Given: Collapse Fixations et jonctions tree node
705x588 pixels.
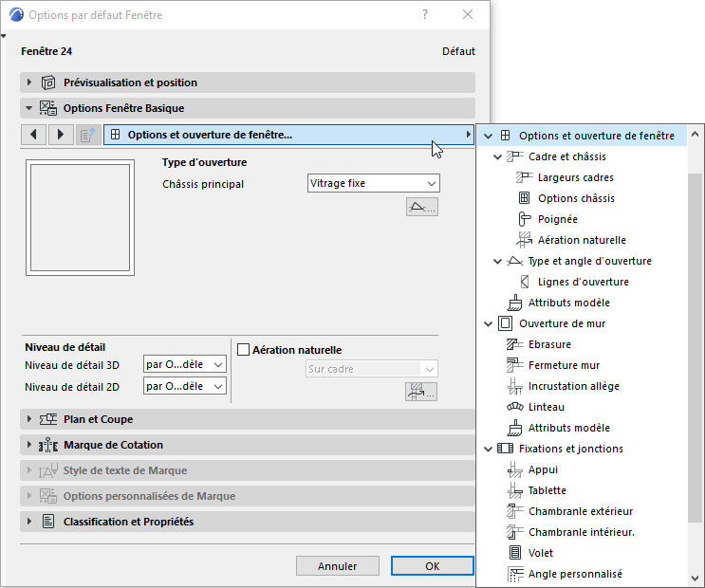Looking at the screenshot, I should pyautogui.click(x=489, y=449).
